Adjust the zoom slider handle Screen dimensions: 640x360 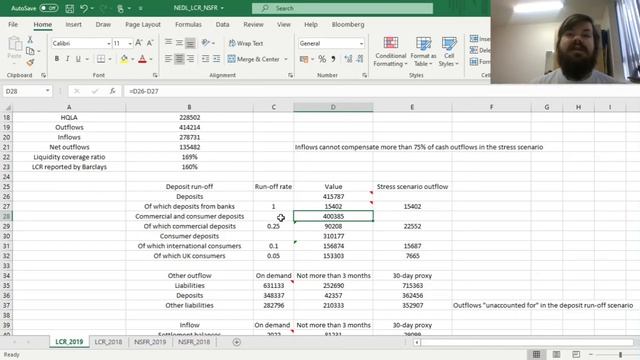click(x=620, y=355)
